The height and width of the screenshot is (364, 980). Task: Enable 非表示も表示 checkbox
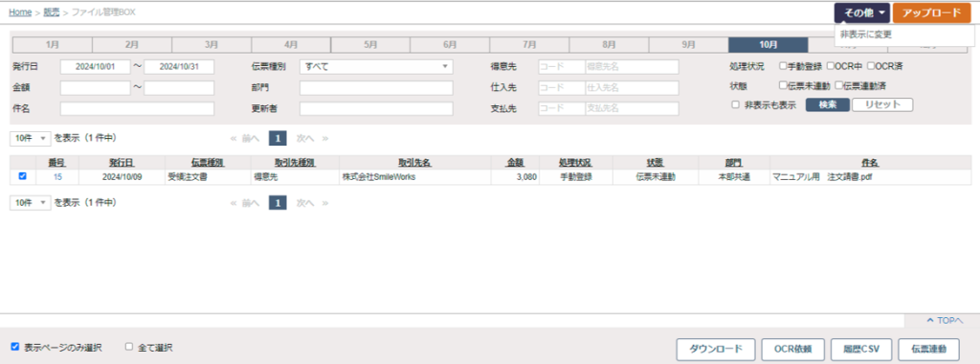(736, 105)
